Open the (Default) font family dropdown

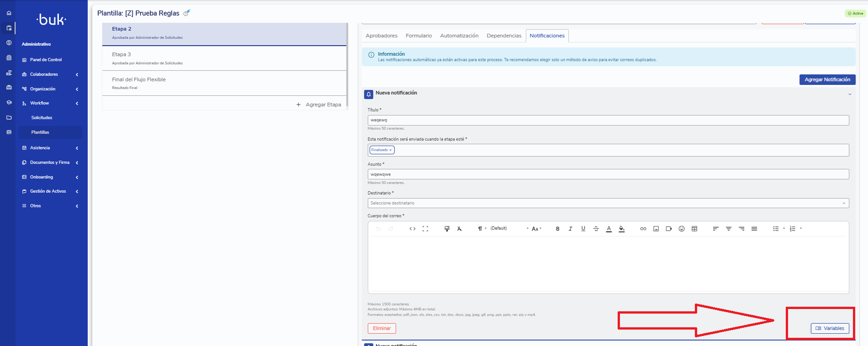pos(509,228)
